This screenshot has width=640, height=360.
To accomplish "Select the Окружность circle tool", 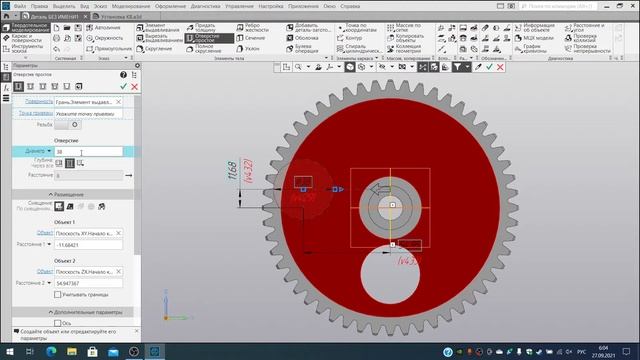I will click(x=104, y=38).
